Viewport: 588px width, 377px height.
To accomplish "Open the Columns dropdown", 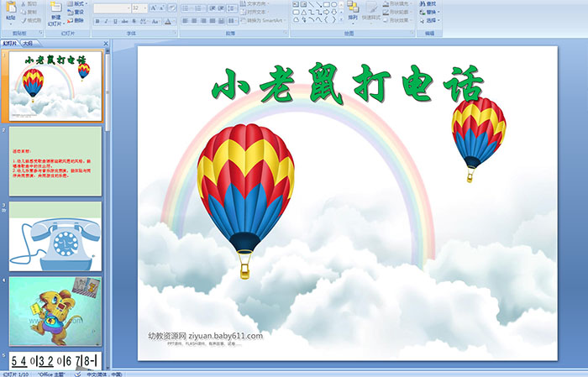I will click(233, 21).
